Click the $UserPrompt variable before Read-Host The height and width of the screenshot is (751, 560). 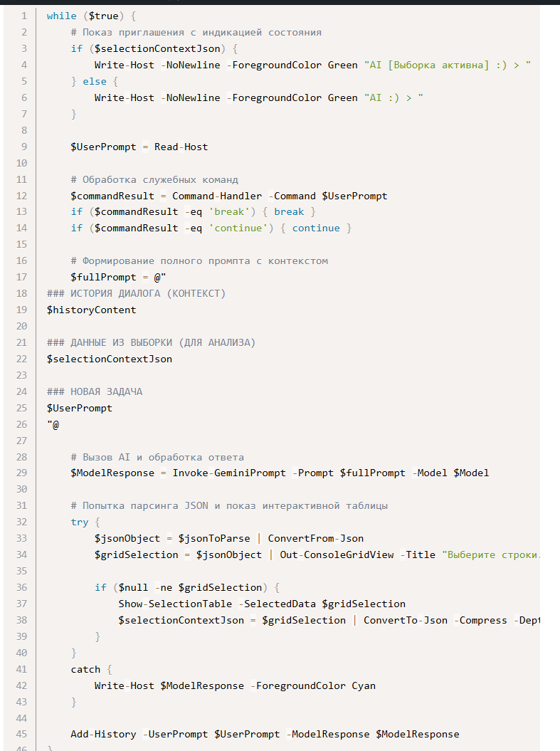point(103,147)
